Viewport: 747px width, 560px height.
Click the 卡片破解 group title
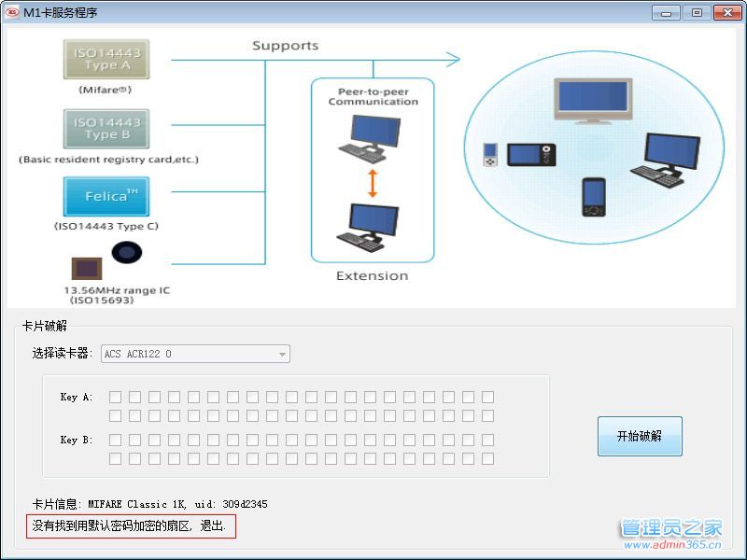pos(45,326)
